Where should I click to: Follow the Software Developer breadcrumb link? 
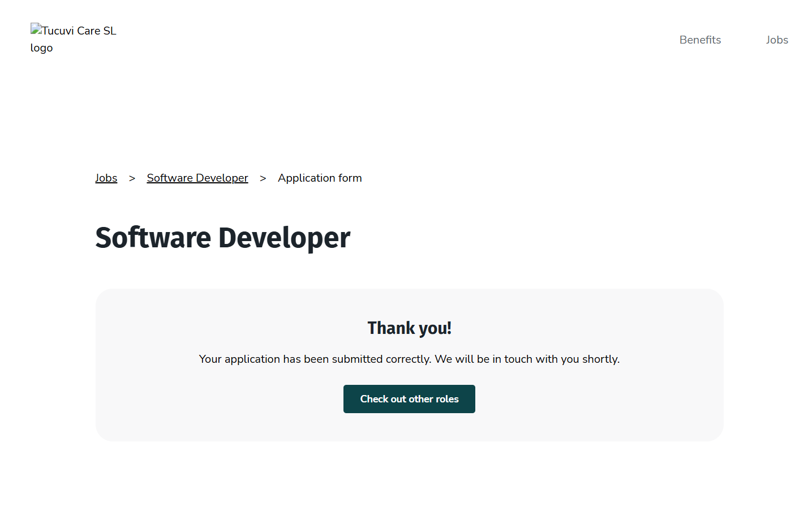(x=197, y=178)
